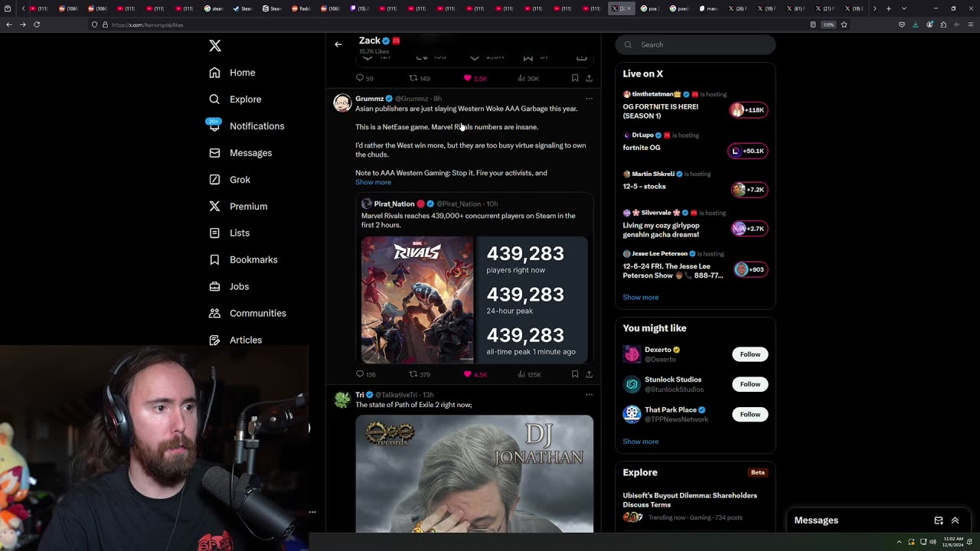Go to Home in sidebar
Screen dimensions: 980x551
(232, 73)
